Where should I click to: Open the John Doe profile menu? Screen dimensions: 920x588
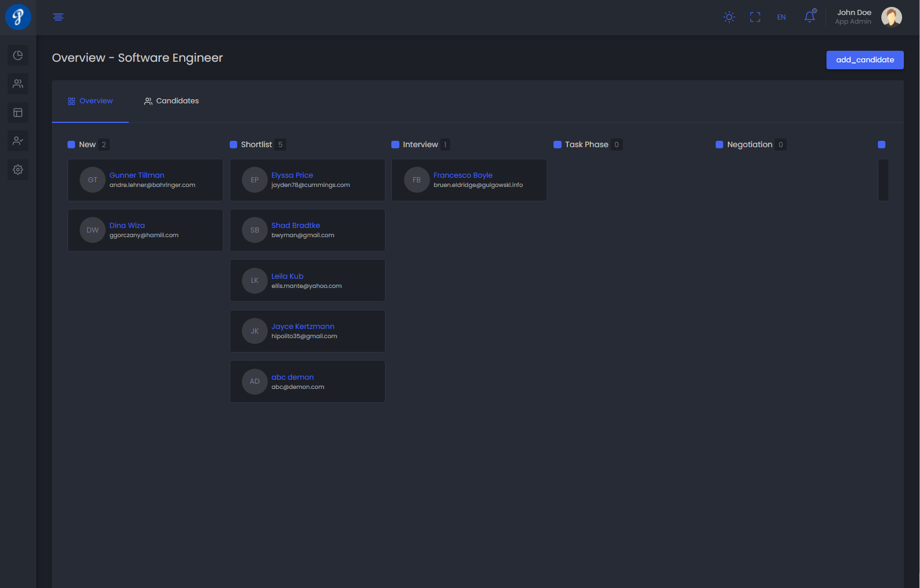[x=869, y=17]
